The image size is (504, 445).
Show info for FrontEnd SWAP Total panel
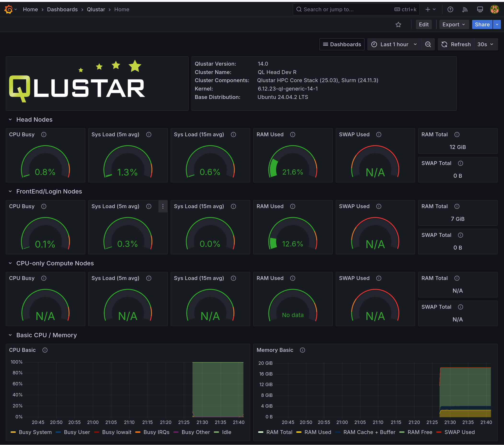460,235
